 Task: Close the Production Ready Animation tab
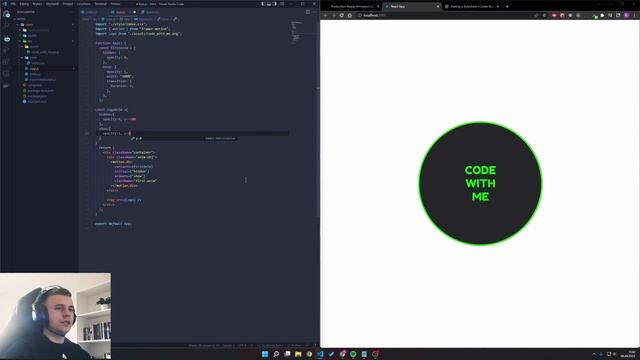(378, 7)
